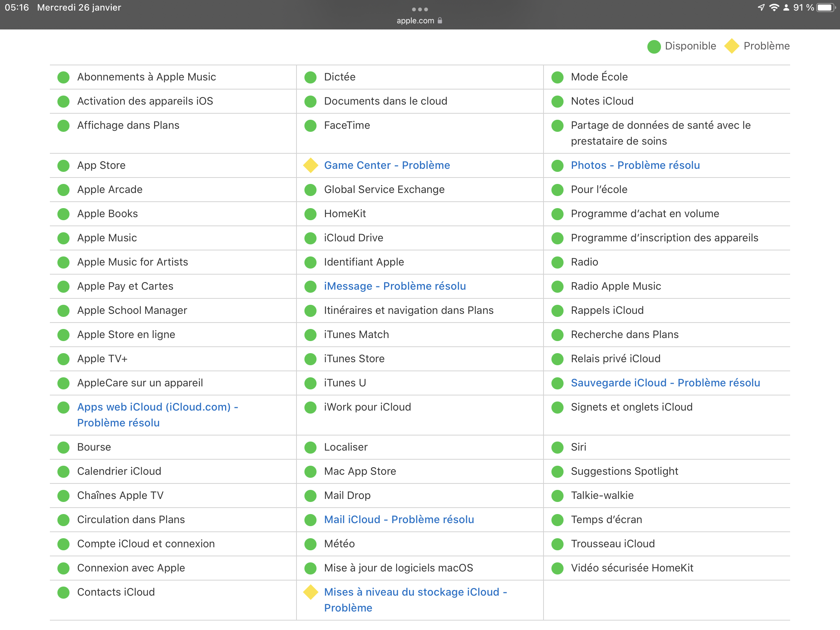This screenshot has width=840, height=630.
Task: Tap the Wi-Fi icon in status bar
Action: [774, 8]
